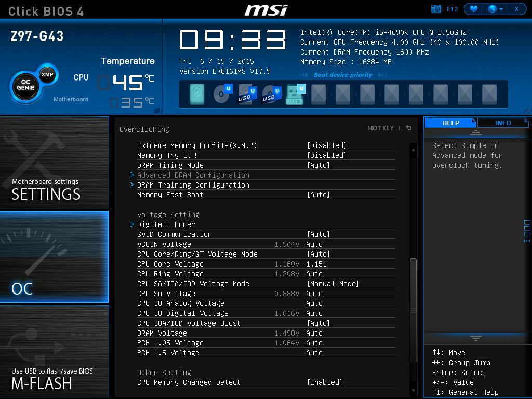Open the favorites heart icon
Viewport: 532px width, 399px height.
(474, 9)
